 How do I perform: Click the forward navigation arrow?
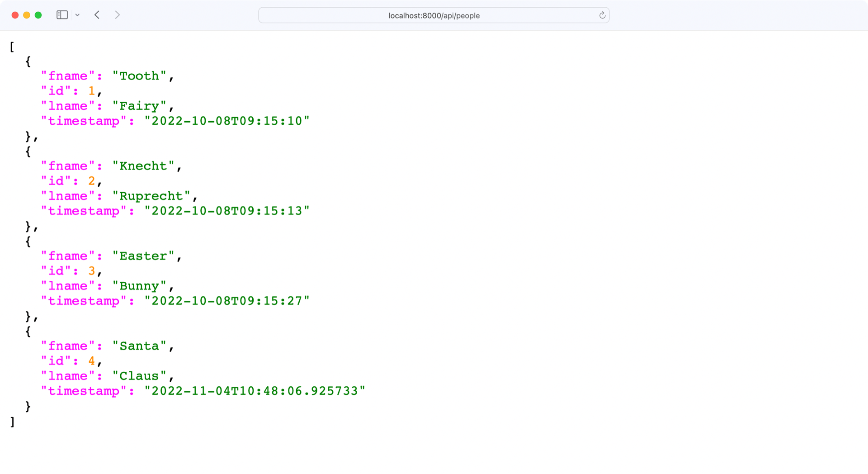click(117, 14)
